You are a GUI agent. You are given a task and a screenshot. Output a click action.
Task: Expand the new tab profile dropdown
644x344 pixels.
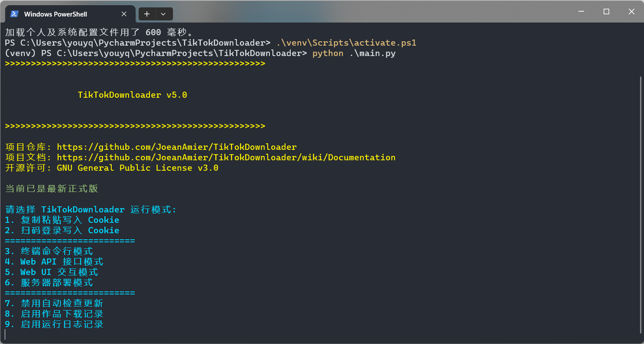pos(163,14)
